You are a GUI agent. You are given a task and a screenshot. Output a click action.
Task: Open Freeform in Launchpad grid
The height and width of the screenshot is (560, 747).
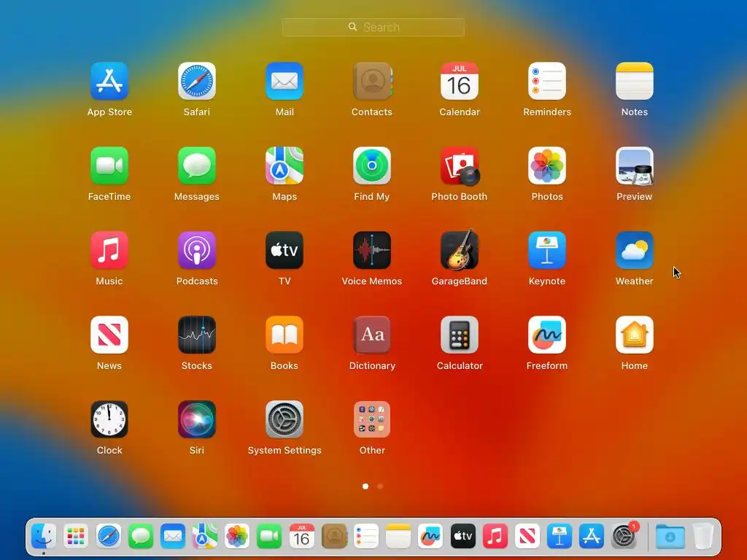pyautogui.click(x=547, y=335)
